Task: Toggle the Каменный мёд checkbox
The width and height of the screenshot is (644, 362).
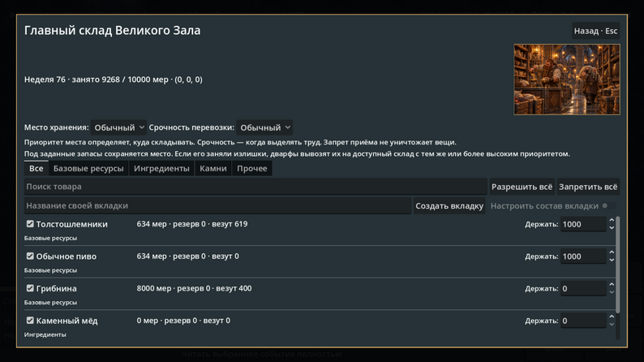Action: pyautogui.click(x=30, y=320)
